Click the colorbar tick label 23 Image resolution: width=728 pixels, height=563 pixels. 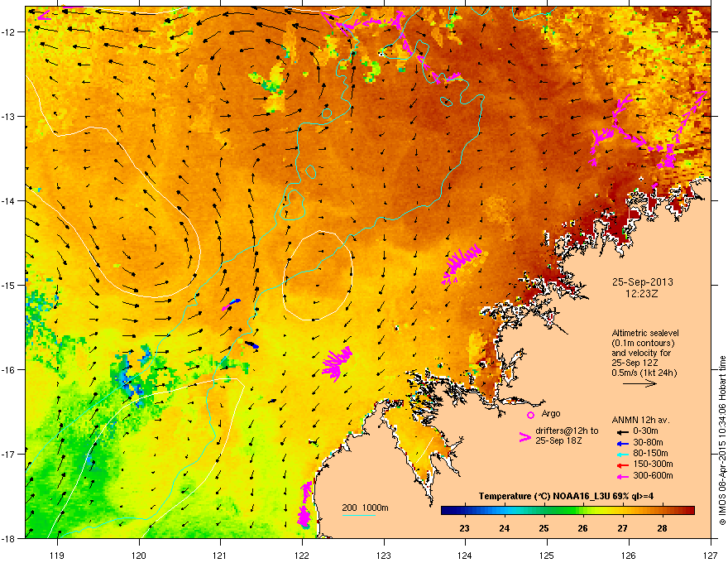click(464, 528)
